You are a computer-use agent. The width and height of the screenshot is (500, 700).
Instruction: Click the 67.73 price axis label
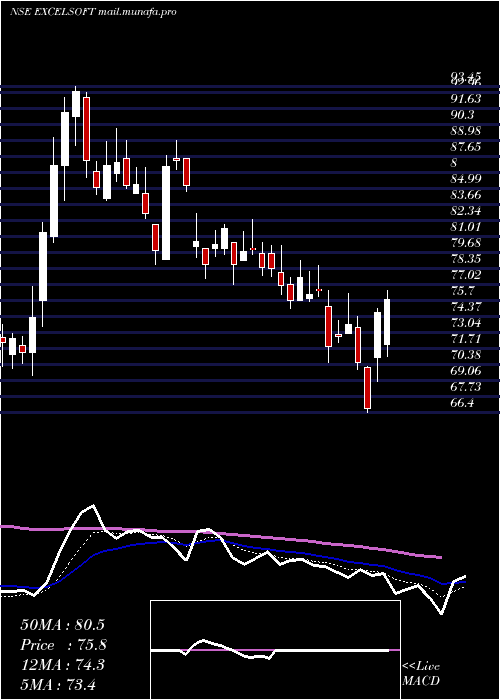pos(466,387)
